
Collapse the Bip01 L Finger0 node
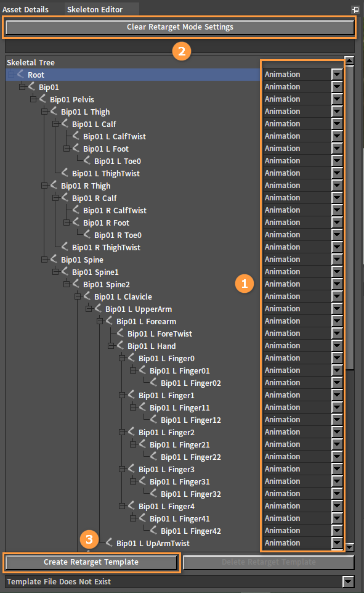[x=122, y=358]
